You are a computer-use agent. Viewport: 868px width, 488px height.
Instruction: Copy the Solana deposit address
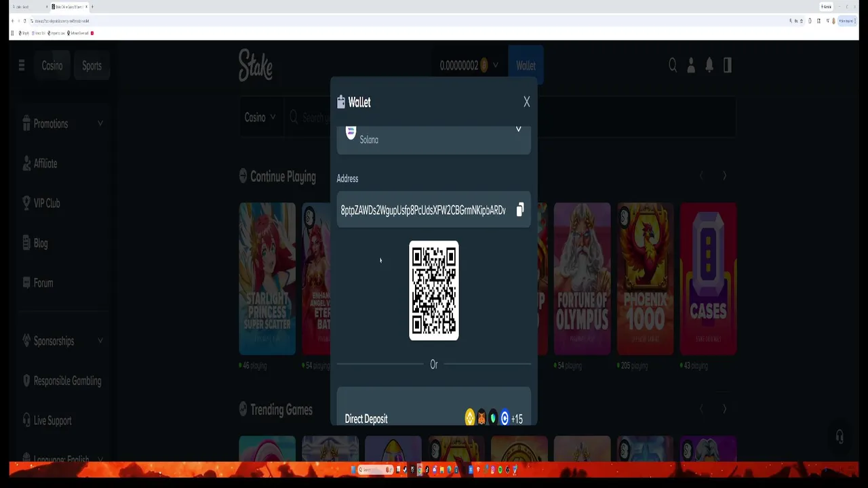(520, 210)
